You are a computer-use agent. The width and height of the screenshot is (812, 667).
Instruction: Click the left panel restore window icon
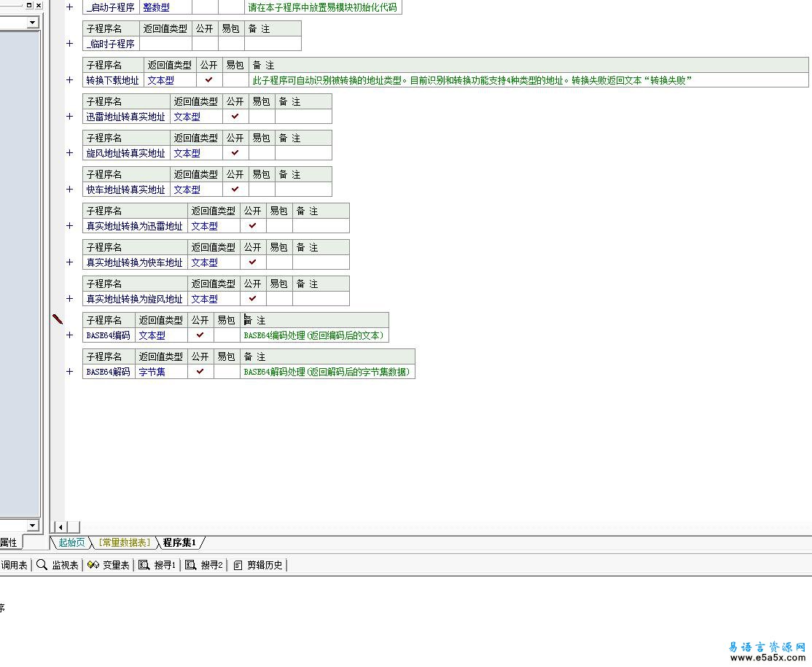point(29,5)
